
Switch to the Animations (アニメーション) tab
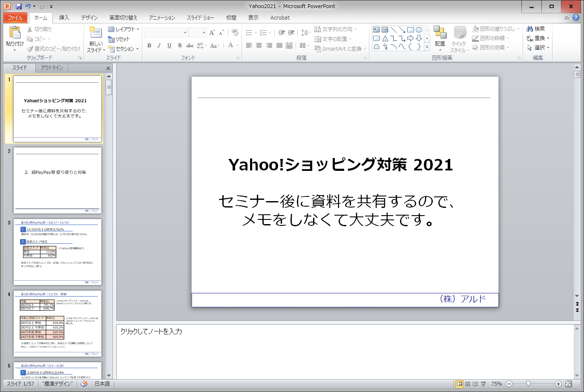(162, 18)
